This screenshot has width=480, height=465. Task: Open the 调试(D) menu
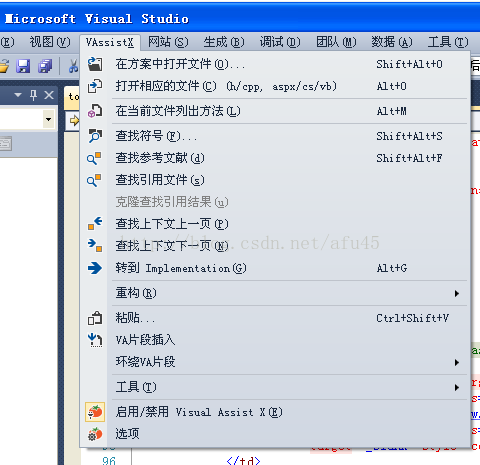pos(280,42)
